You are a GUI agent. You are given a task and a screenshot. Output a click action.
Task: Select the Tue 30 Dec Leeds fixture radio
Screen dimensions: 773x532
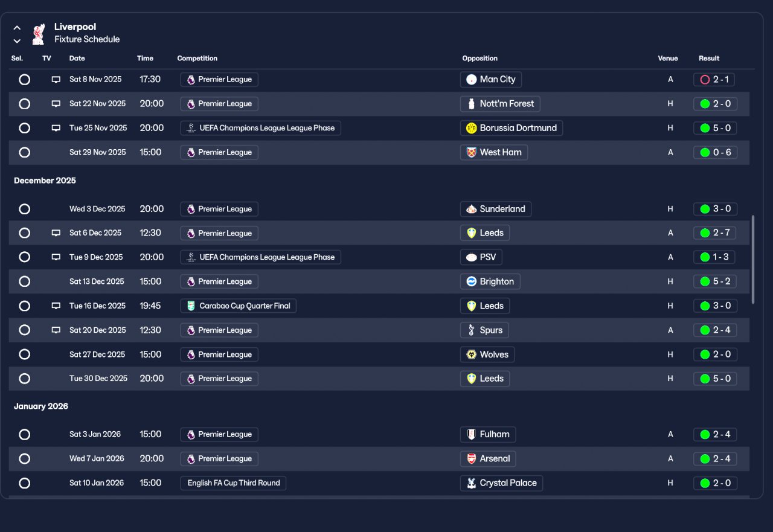tap(24, 379)
